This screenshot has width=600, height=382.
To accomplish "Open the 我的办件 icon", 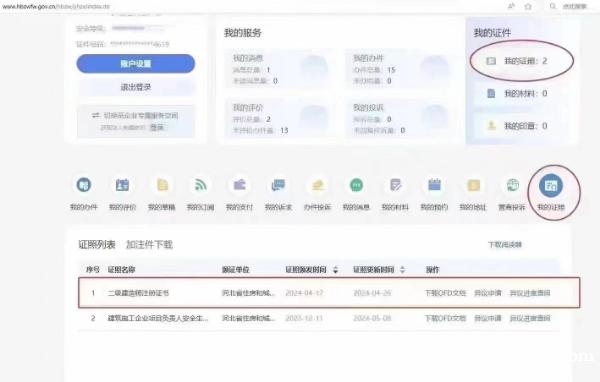I will point(84,185).
